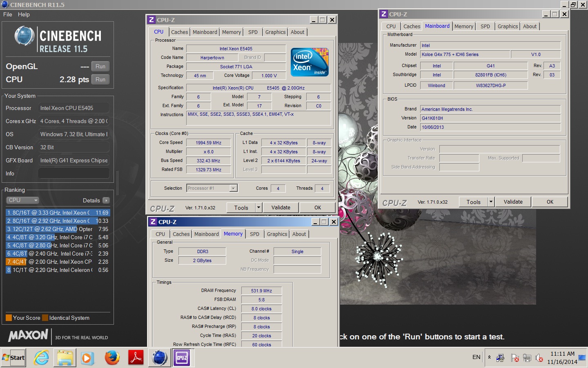Image resolution: width=588 pixels, height=368 pixels.
Task: Click the Z icon in the CPU tab window title bar
Action: tap(151, 20)
